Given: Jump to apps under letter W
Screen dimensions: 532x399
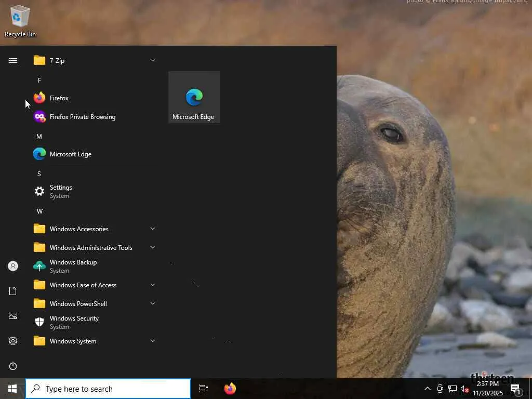Looking at the screenshot, I should coord(39,211).
